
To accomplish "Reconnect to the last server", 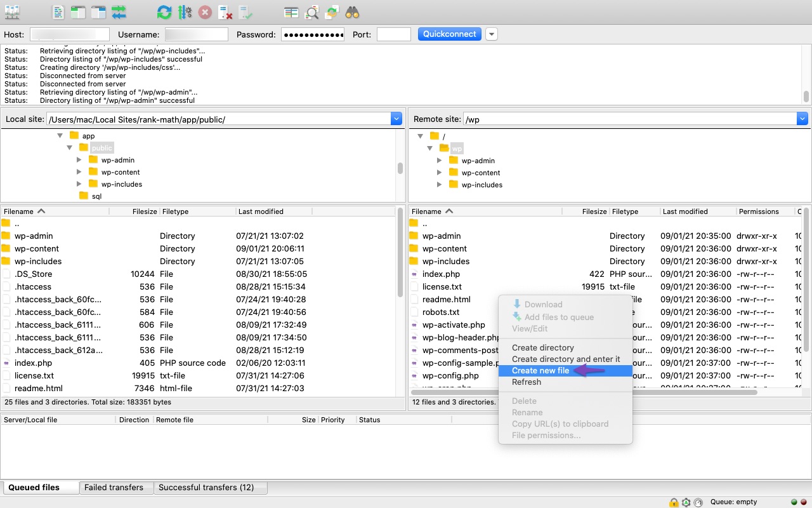I will [246, 11].
